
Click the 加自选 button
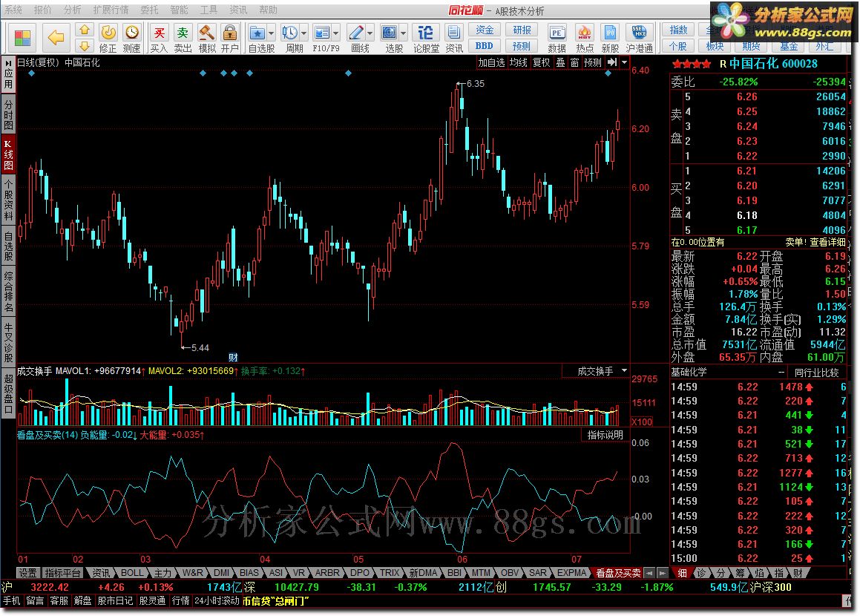491,62
